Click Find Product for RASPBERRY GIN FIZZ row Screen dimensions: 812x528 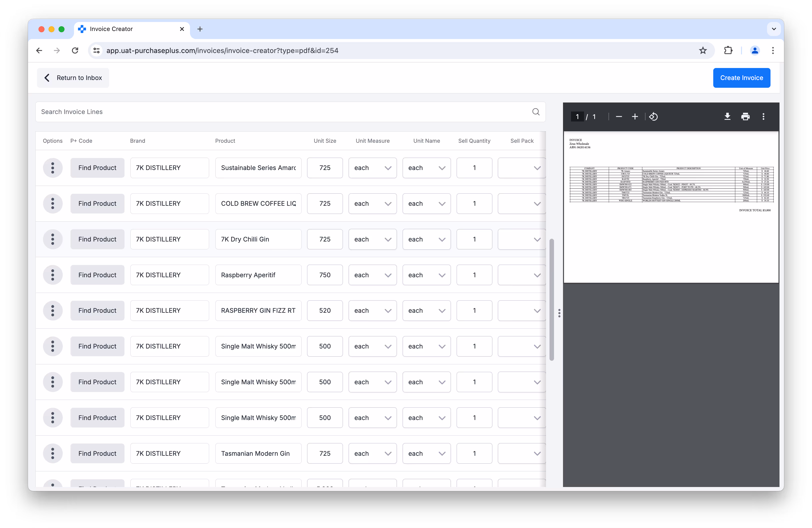97,310
